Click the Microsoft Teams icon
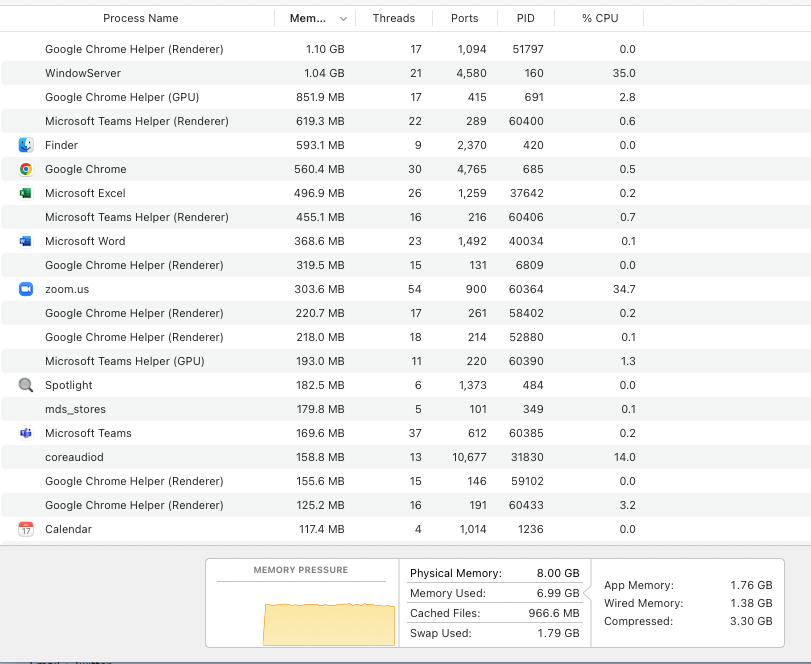 [26, 433]
